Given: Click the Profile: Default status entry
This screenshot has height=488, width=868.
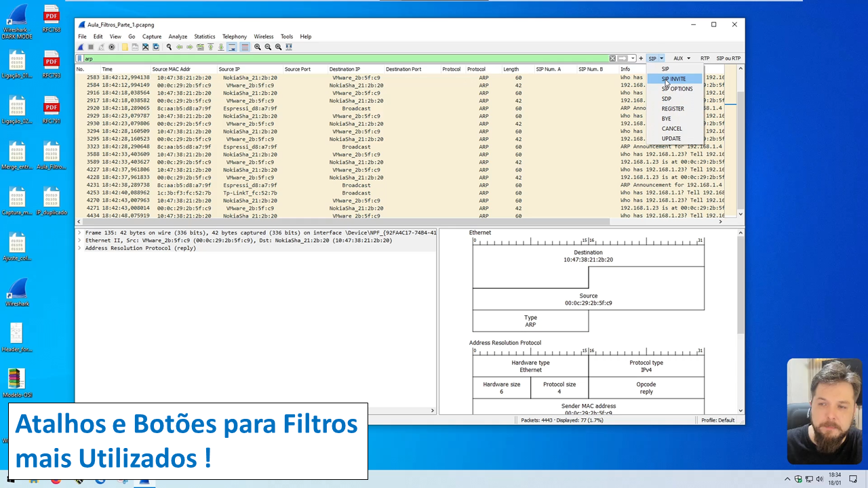Looking at the screenshot, I should pyautogui.click(x=718, y=420).
